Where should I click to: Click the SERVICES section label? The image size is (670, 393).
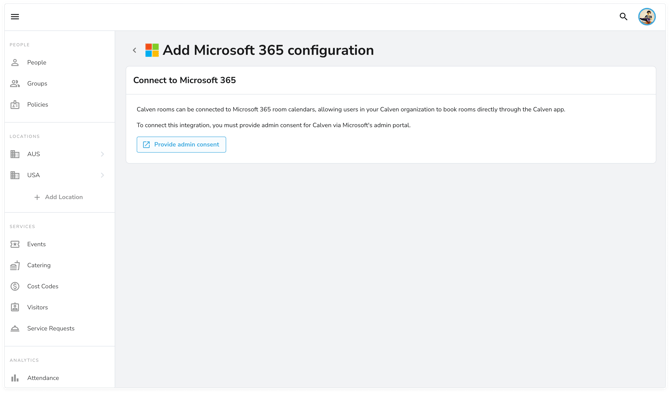[22, 227]
